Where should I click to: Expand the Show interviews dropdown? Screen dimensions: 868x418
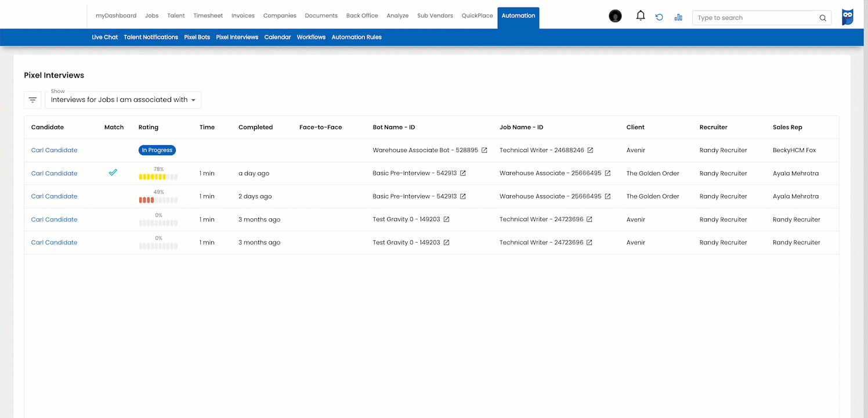tap(123, 100)
